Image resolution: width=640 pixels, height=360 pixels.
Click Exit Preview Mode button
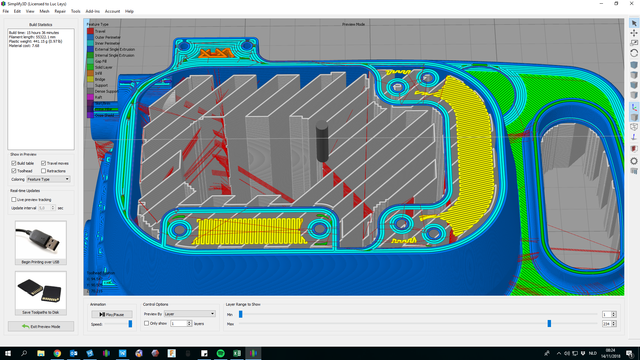coord(41,327)
